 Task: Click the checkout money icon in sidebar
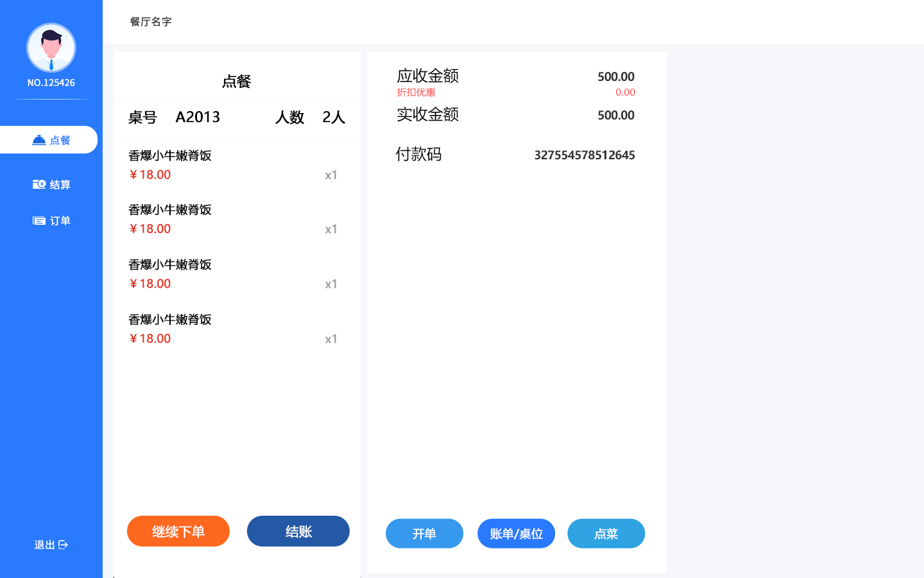[39, 184]
